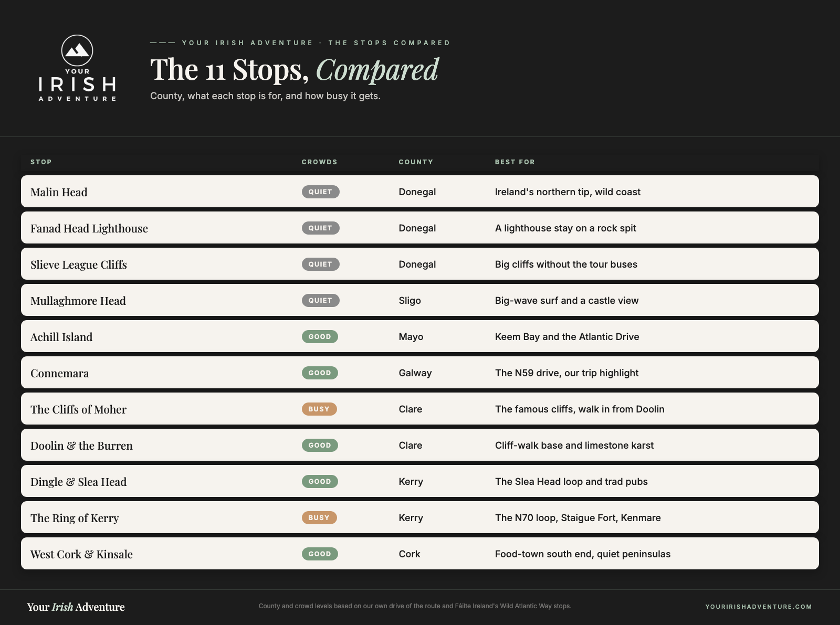Click the heading "The 11 Stops, Compared"
The width and height of the screenshot is (840, 625).
[294, 70]
